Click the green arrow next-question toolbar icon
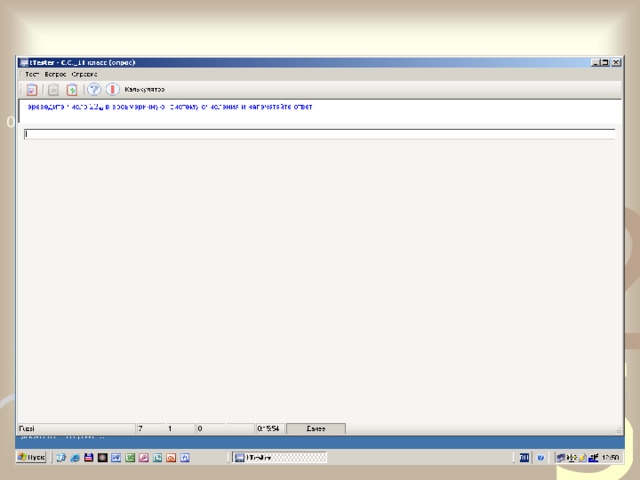The width and height of the screenshot is (640, 480). 72,89
